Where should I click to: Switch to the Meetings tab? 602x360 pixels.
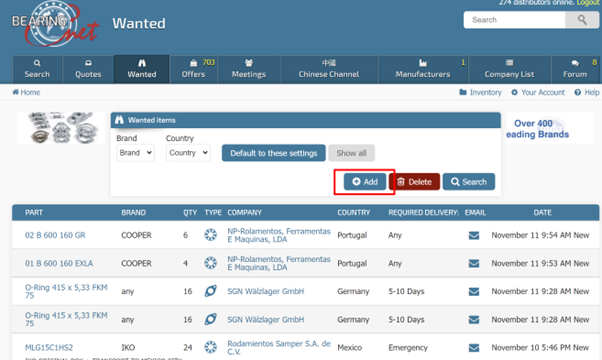pyautogui.click(x=249, y=69)
